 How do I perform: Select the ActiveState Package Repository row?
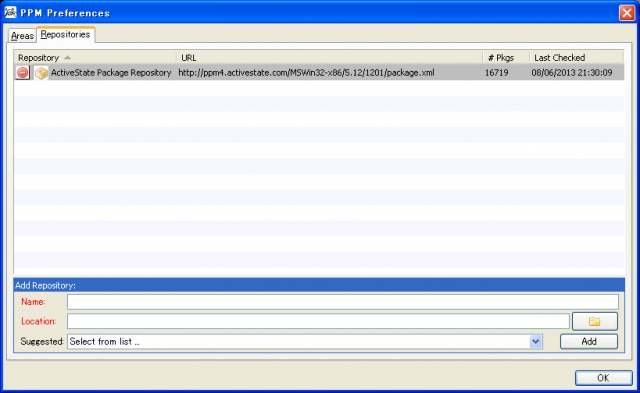click(x=319, y=73)
